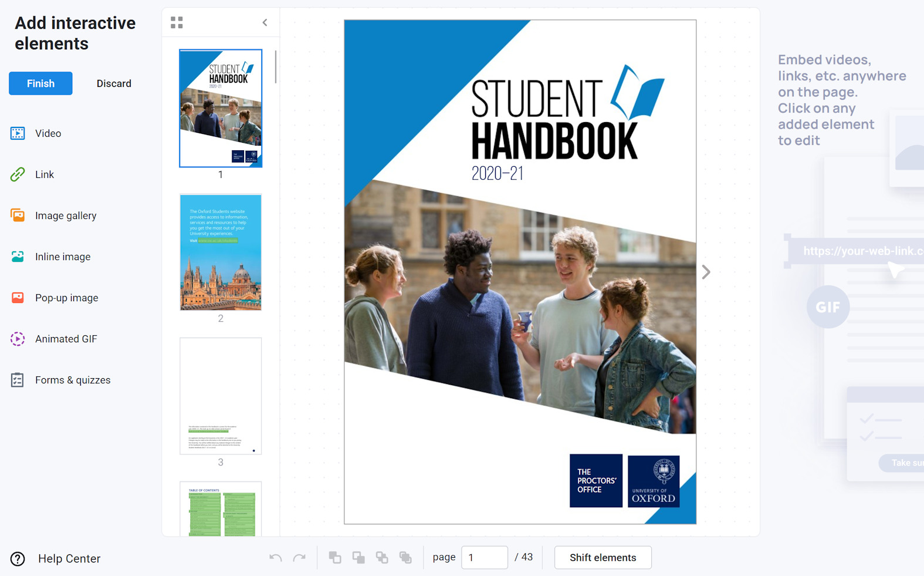Pick the Pop-up image icon
This screenshot has height=576, width=924.
[x=18, y=298]
